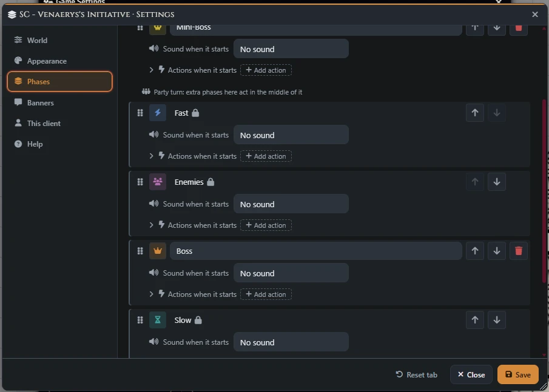Click the lock icon beside Slow
This screenshot has width=549, height=392.
[198, 320]
